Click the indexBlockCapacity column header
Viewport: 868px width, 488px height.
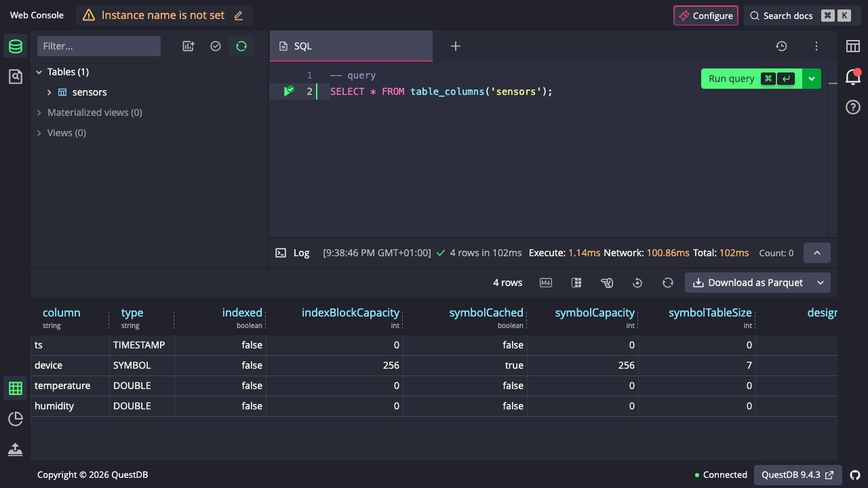click(x=351, y=312)
